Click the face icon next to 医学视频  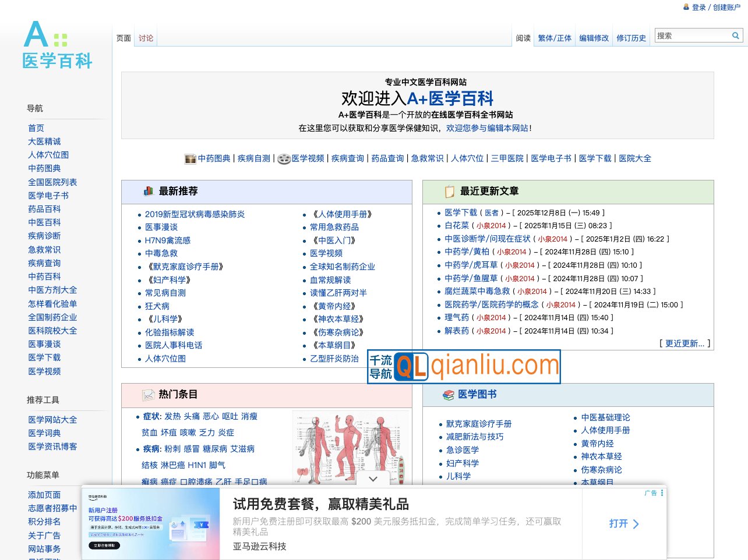pyautogui.click(x=284, y=158)
